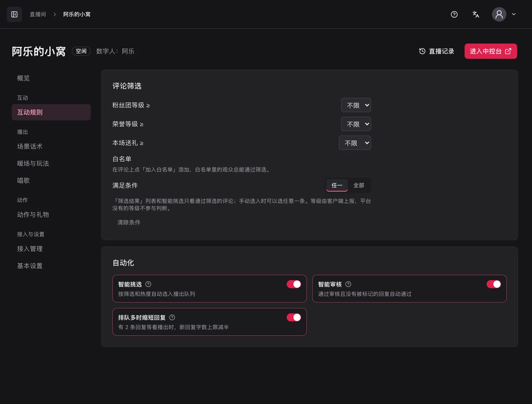Screen dimensions: 532x404
Task: Click the 自动化 section heading
Action: (123, 263)
